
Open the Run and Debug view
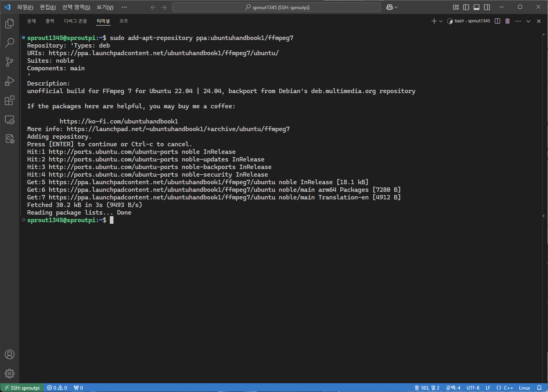pos(10,81)
